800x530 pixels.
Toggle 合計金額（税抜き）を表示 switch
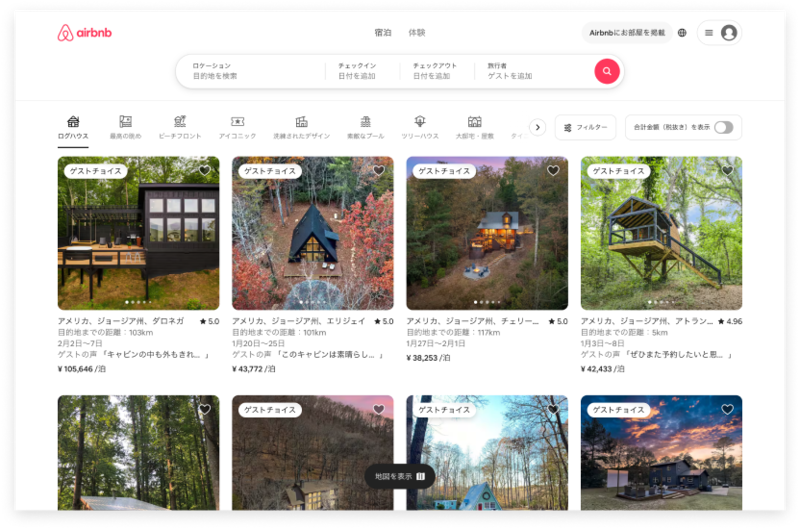pyautogui.click(x=723, y=127)
